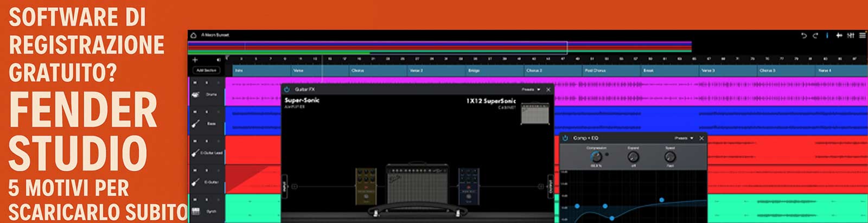Close the Guitar FX panel
Screen dimensions: 868x223
coord(548,90)
